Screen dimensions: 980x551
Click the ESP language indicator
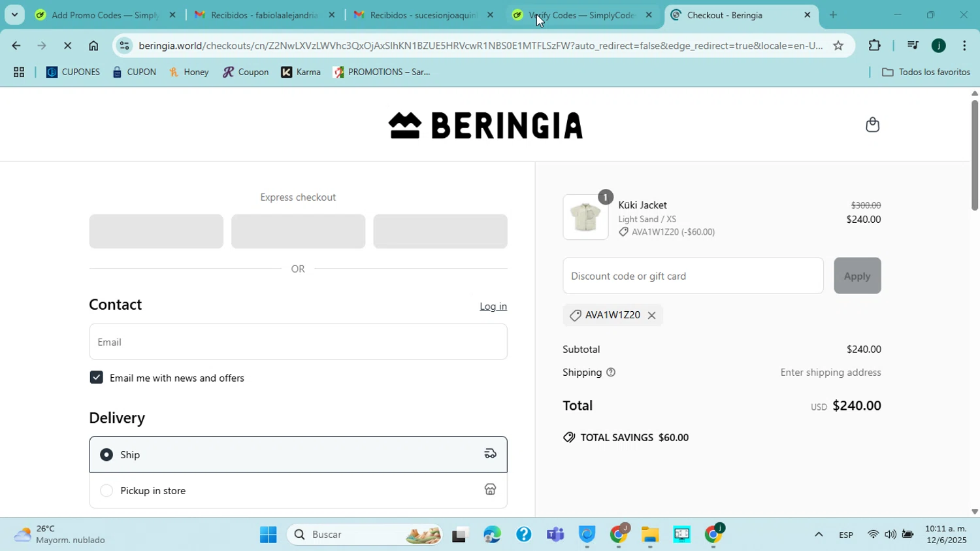pyautogui.click(x=846, y=535)
